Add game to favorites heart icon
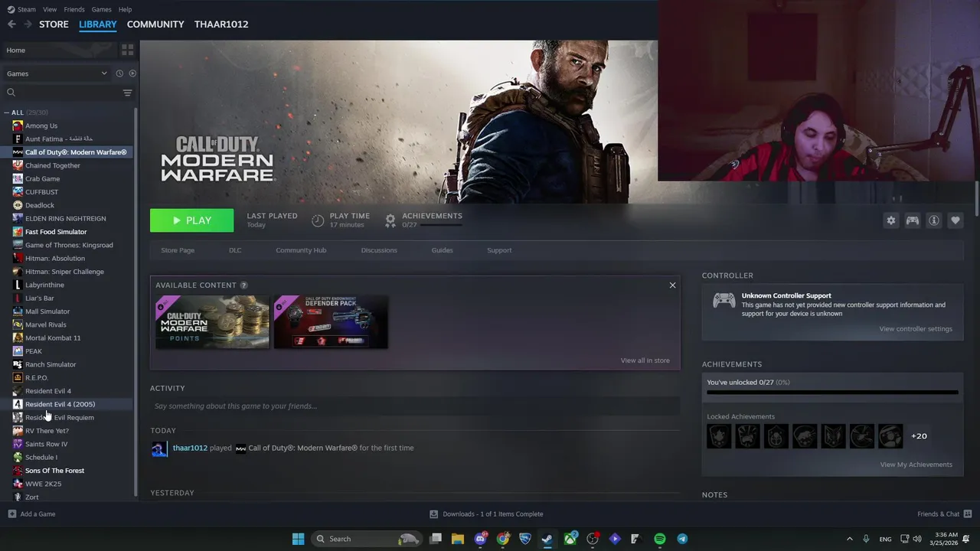 (x=955, y=220)
